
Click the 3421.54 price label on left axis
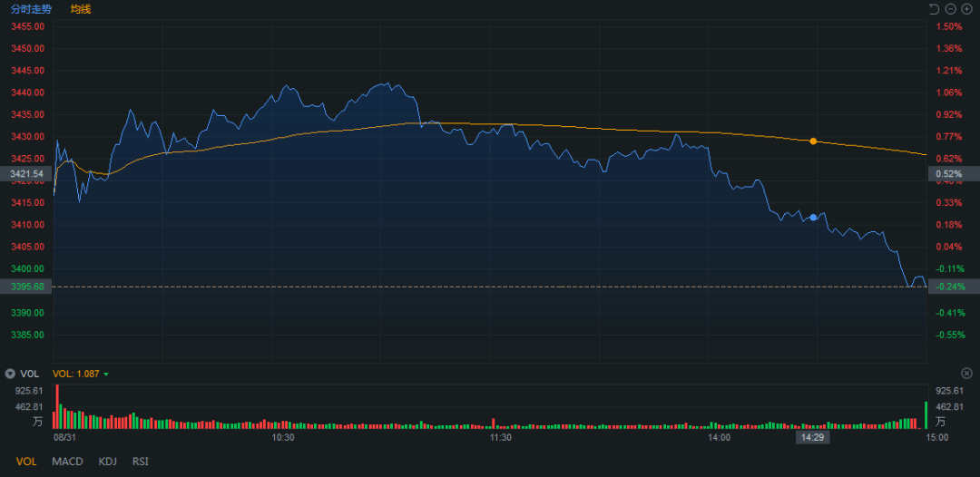pyautogui.click(x=26, y=173)
